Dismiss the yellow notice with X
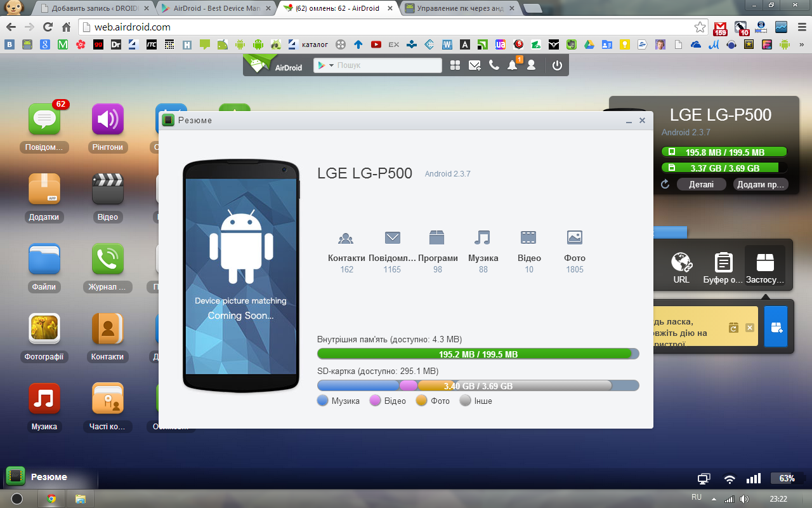Screen dimensions: 812x508 pyautogui.click(x=750, y=328)
